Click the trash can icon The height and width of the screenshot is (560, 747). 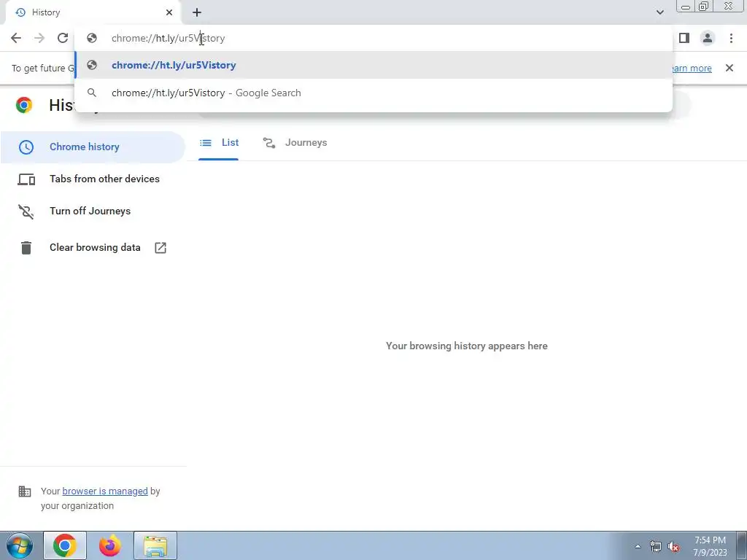coord(26,248)
